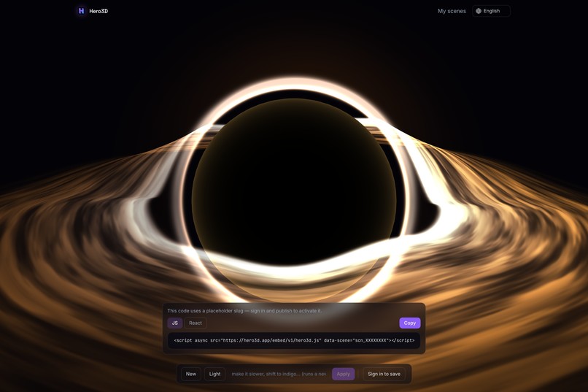This screenshot has height=392, width=588.
Task: Click Sign in to save
Action: click(x=384, y=374)
